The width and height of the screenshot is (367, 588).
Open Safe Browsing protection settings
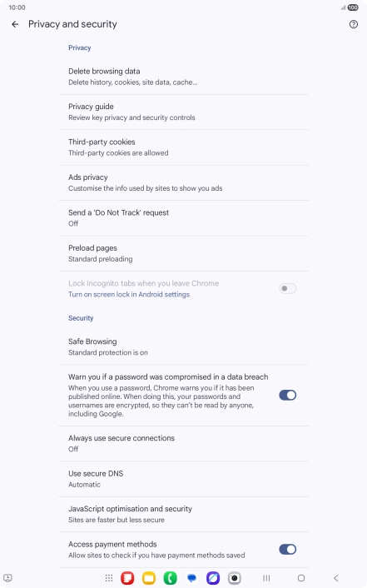coord(183,346)
